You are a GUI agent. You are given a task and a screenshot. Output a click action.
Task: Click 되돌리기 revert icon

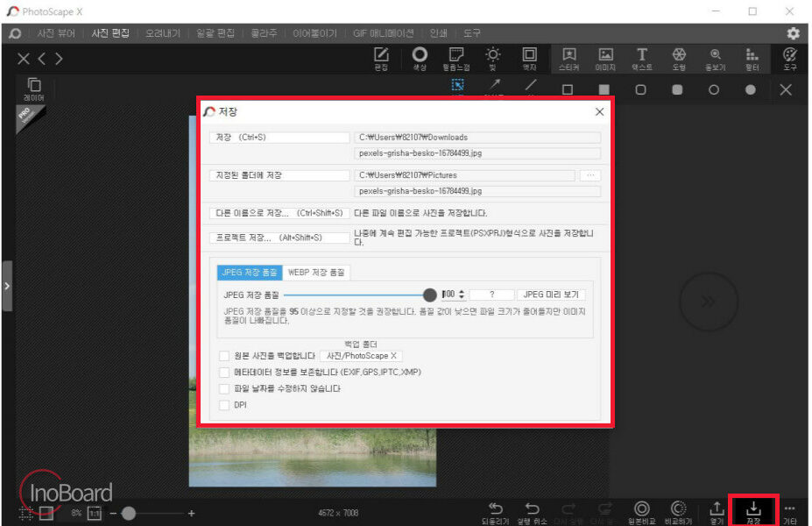[x=495, y=513]
